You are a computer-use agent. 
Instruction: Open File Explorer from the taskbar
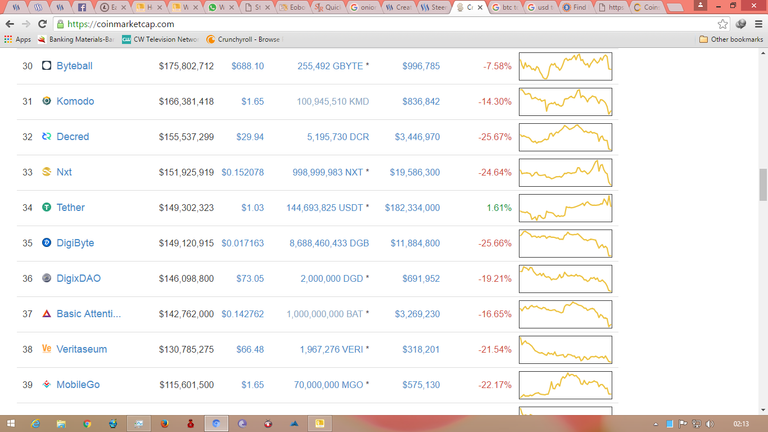[x=61, y=424]
